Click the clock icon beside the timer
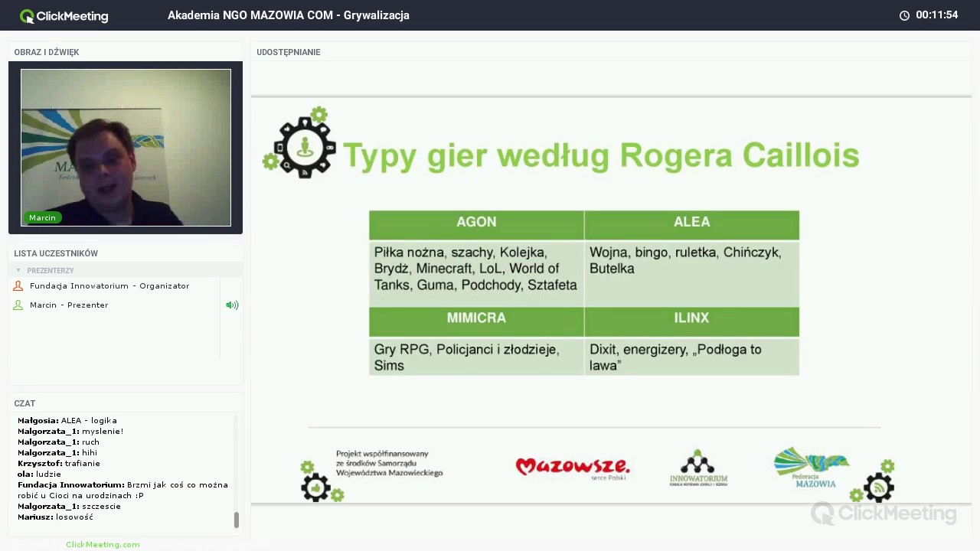This screenshot has height=551, width=980. pyautogui.click(x=904, y=15)
